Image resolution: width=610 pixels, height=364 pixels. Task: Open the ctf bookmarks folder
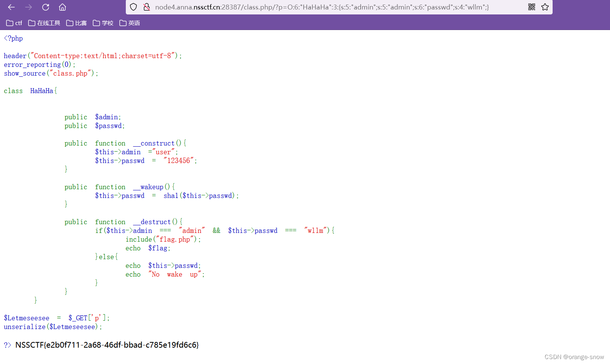14,23
